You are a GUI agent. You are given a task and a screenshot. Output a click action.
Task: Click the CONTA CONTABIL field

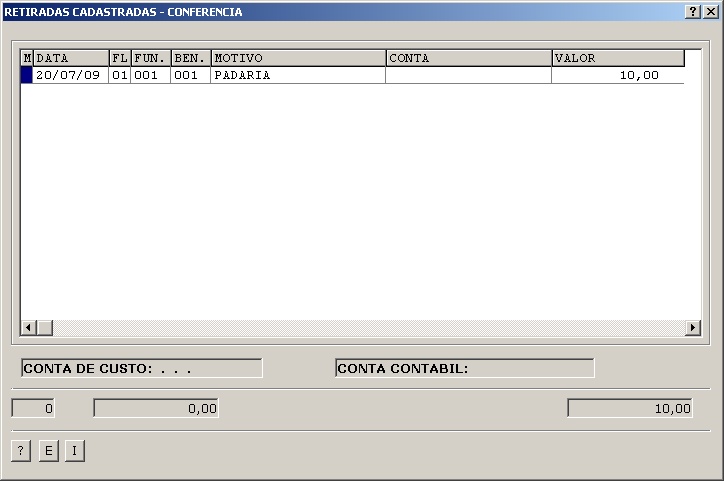(x=465, y=368)
